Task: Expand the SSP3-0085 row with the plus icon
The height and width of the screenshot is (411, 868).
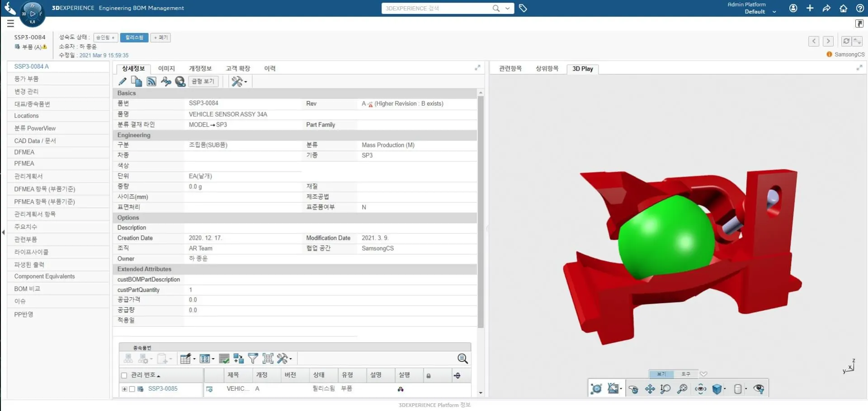Action: pos(124,389)
